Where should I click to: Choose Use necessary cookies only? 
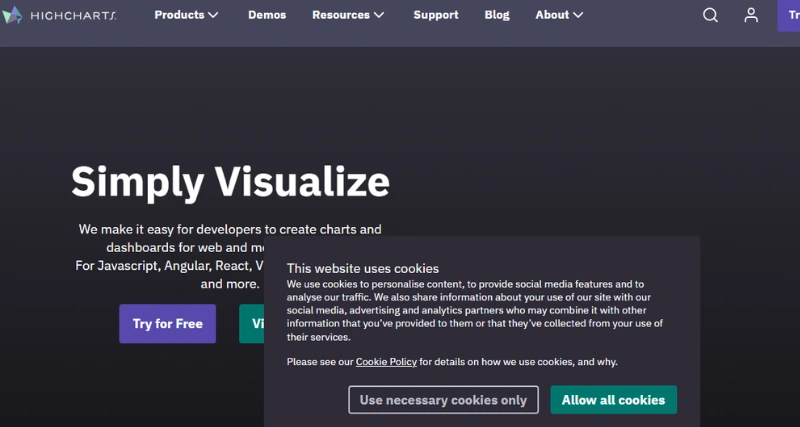(x=443, y=400)
